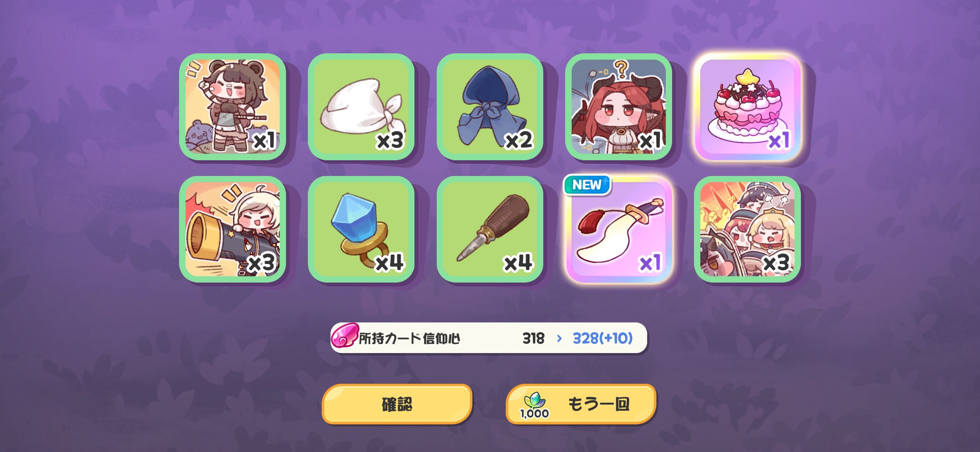Tap the NEW badge on dagger
This screenshot has width=980, height=452.
tap(587, 185)
